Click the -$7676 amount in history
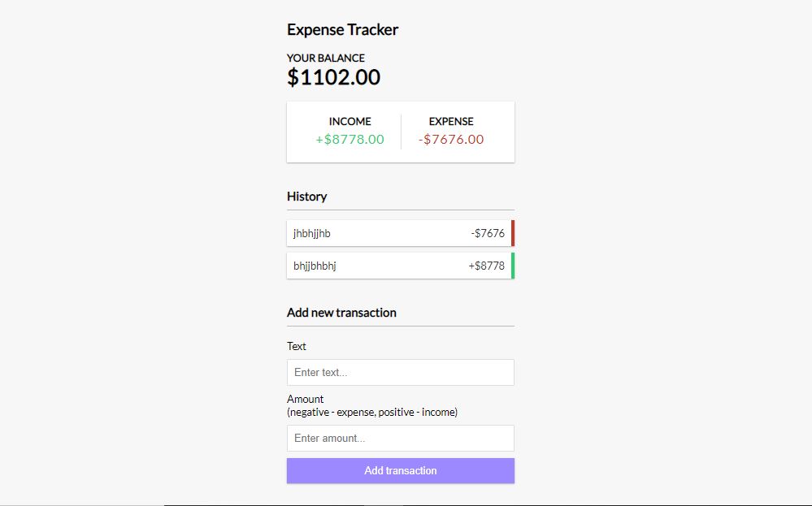 click(488, 233)
